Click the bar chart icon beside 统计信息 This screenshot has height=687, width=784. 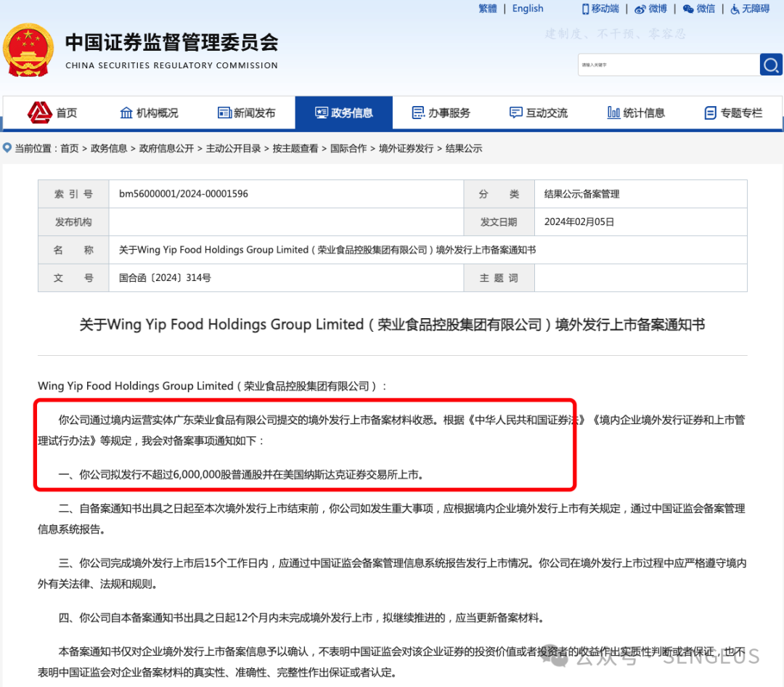(613, 113)
